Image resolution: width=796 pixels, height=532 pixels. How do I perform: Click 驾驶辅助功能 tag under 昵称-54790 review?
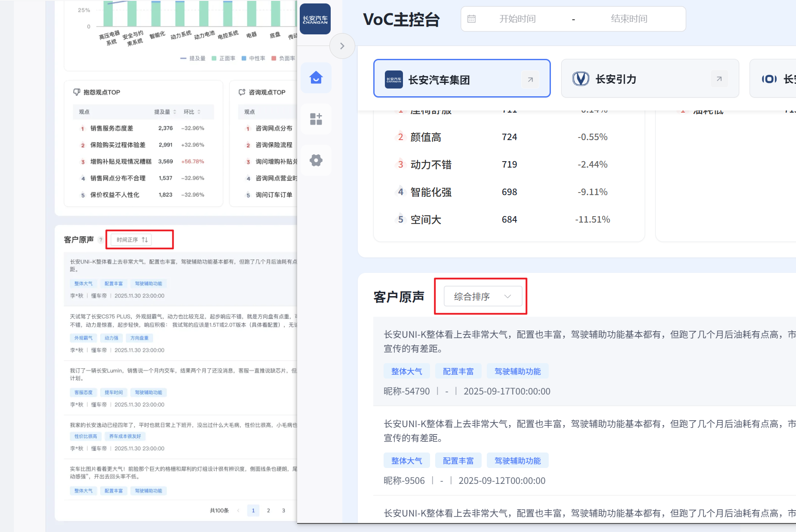[517, 371]
